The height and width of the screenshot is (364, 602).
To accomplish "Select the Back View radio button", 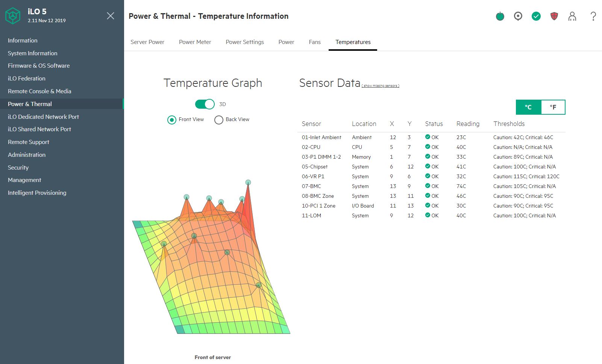I will coord(219,120).
